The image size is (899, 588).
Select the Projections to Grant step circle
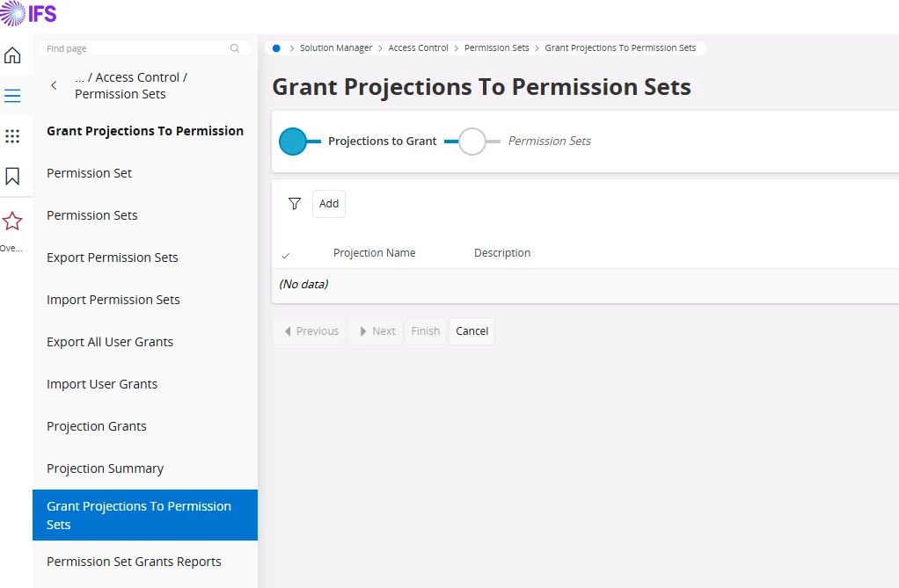click(x=293, y=141)
